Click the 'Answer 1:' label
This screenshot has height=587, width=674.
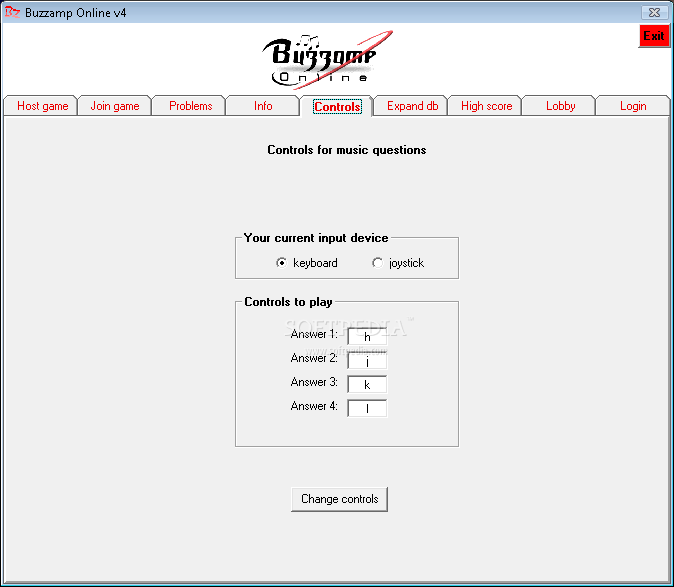click(314, 334)
